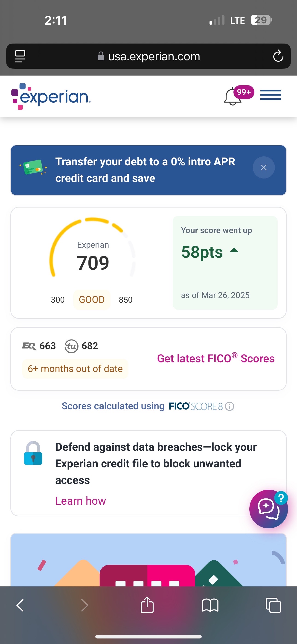297x644 pixels.
Task: Open the Safari reader/page settings icon
Action: (x=20, y=56)
